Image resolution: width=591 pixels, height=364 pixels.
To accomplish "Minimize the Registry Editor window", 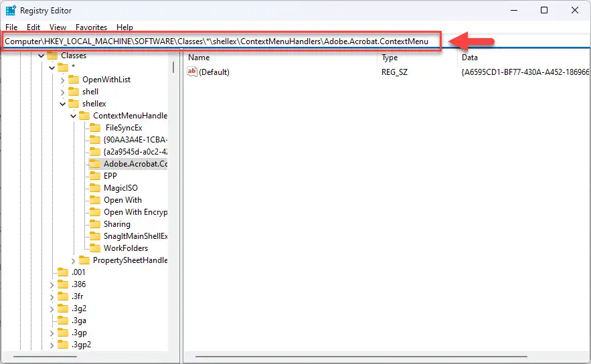I will pyautogui.click(x=514, y=10).
